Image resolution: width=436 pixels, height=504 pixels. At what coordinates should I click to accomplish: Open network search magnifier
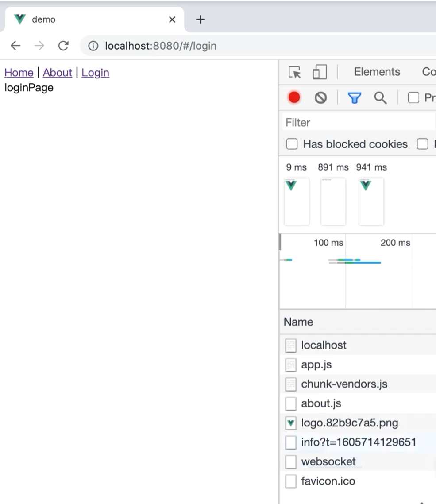click(x=380, y=98)
